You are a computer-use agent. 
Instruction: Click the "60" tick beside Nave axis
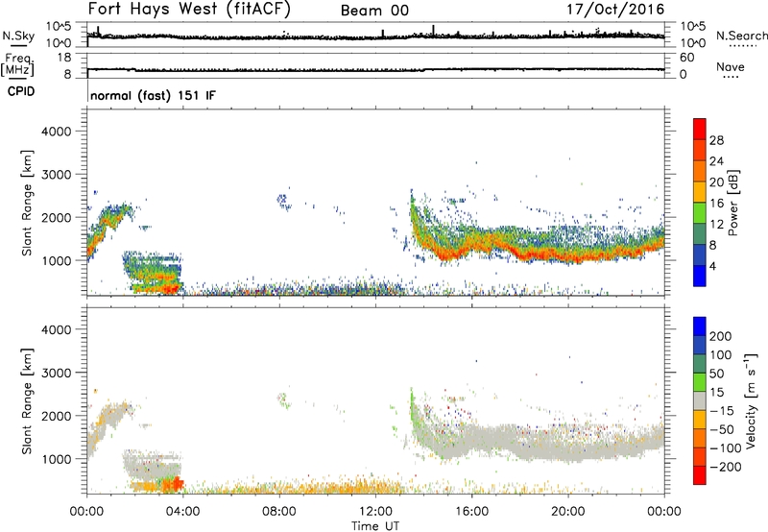pyautogui.click(x=686, y=58)
